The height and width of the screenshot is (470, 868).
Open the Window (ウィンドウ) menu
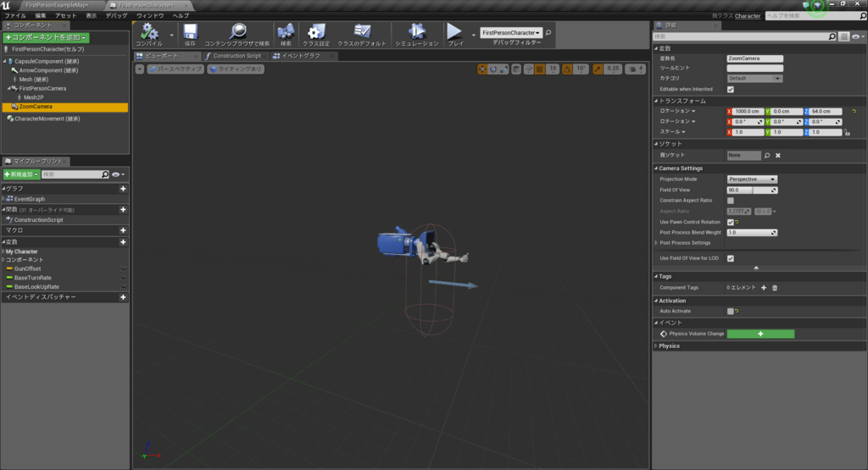[x=150, y=15]
